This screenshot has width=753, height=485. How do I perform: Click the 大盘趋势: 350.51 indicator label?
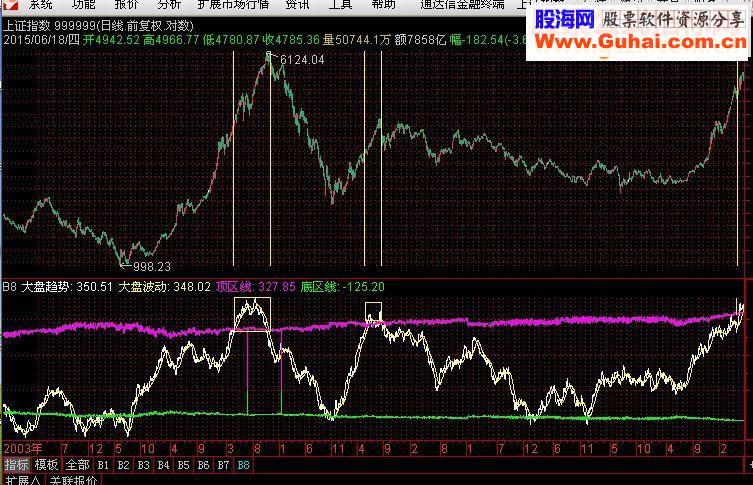67,287
